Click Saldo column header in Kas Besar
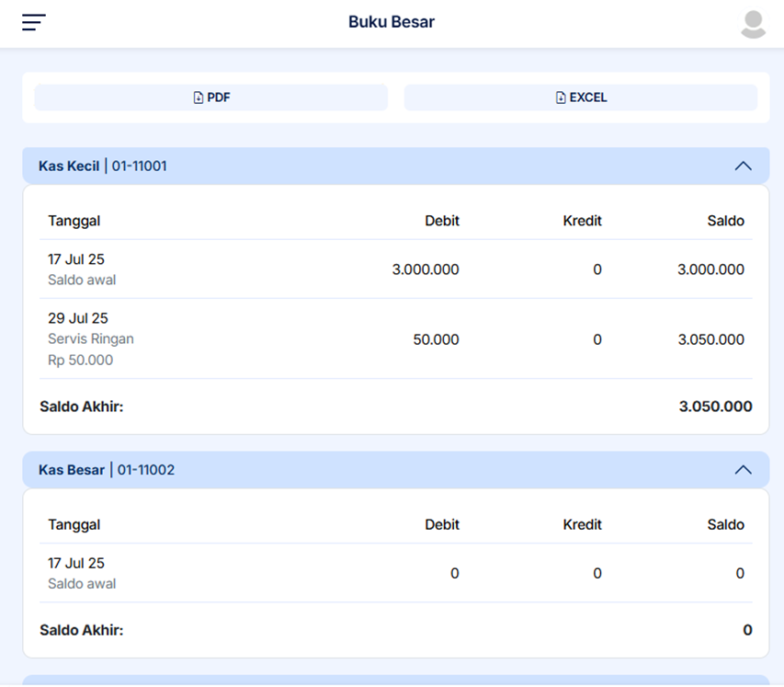The image size is (784, 687). pyautogui.click(x=725, y=524)
